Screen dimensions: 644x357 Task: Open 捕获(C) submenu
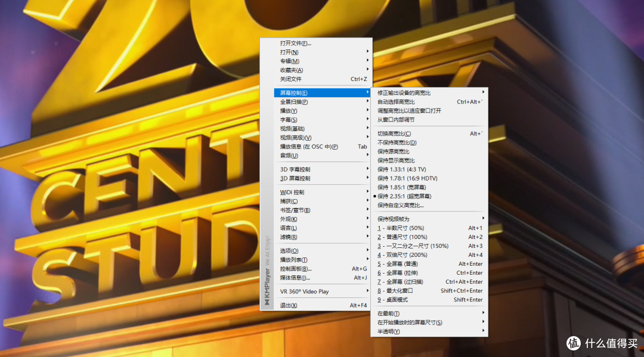323,201
